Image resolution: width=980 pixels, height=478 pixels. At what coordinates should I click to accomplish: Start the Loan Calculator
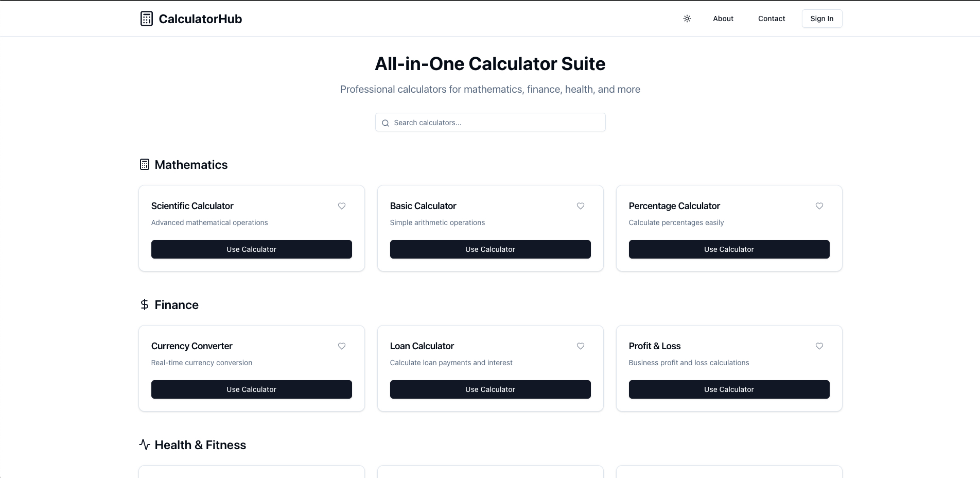(x=491, y=389)
